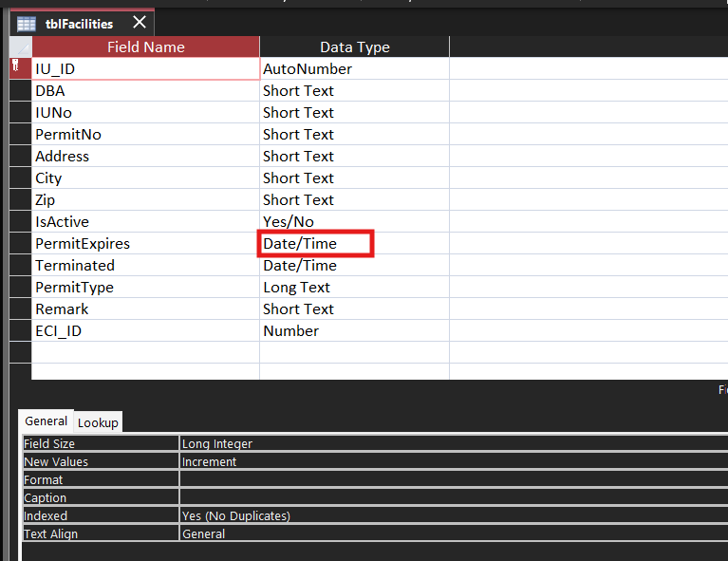Click the empty field name row below ECI_ID
Image resolution: width=728 pixels, height=561 pixels.
pyautogui.click(x=146, y=352)
